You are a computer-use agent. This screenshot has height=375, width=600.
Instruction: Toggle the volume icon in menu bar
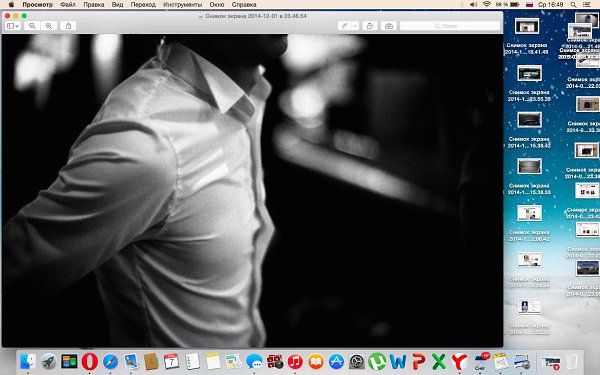[x=473, y=4]
